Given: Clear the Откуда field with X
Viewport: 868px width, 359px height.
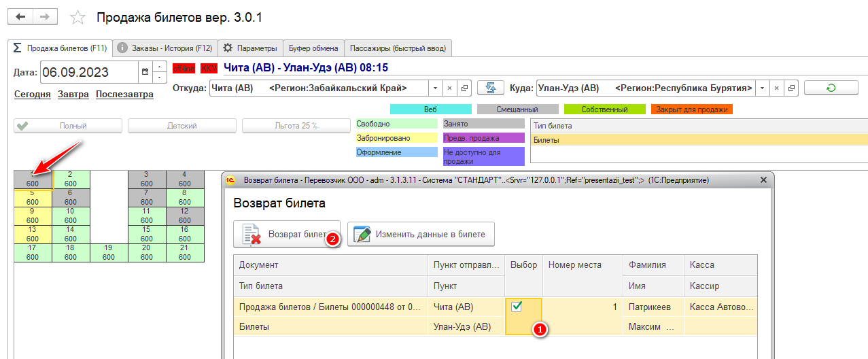Looking at the screenshot, I should pos(449,88).
